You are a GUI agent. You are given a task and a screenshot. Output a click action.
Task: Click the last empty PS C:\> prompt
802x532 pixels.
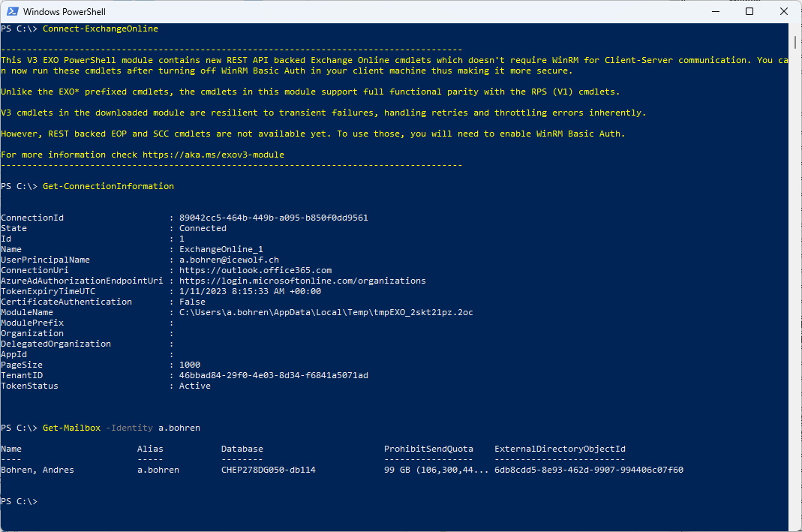pos(20,501)
